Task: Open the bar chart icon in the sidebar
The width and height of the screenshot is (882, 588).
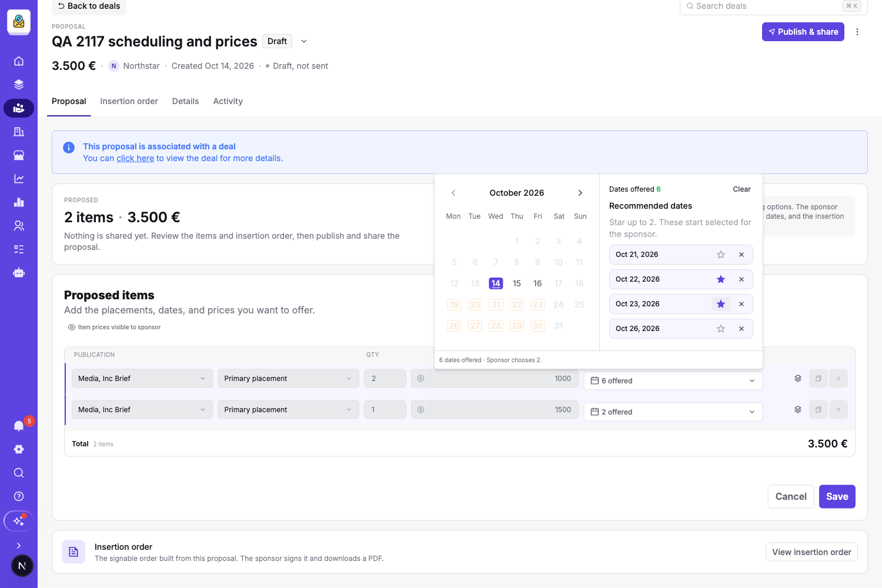Action: tap(19, 202)
